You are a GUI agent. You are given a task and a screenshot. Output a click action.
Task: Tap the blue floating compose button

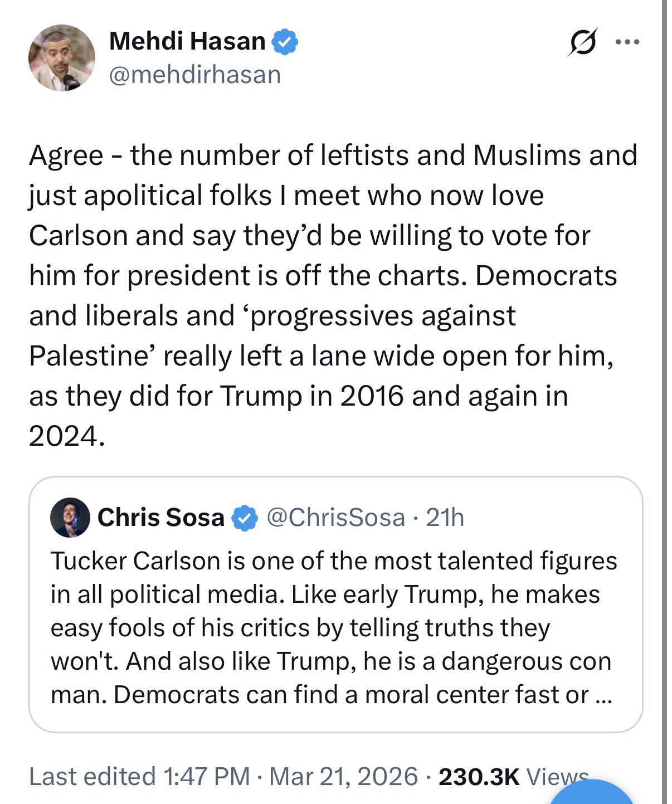tap(592, 797)
